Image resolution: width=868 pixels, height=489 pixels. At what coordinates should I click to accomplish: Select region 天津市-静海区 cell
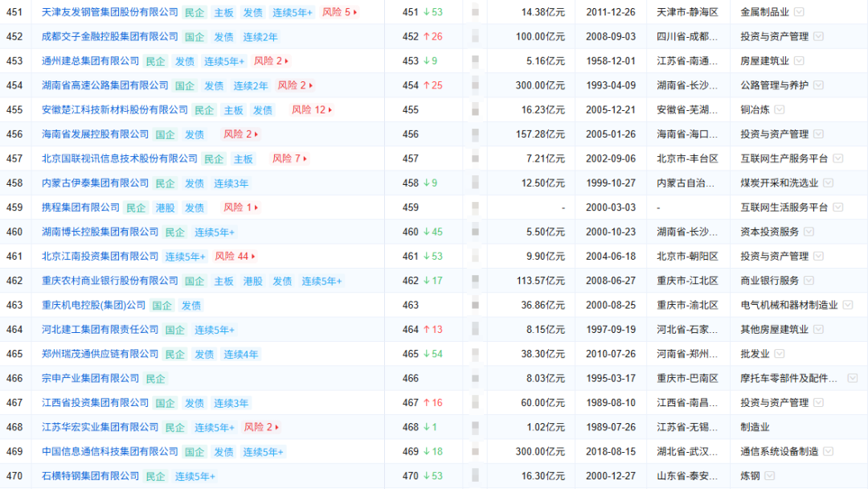pyautogui.click(x=687, y=11)
